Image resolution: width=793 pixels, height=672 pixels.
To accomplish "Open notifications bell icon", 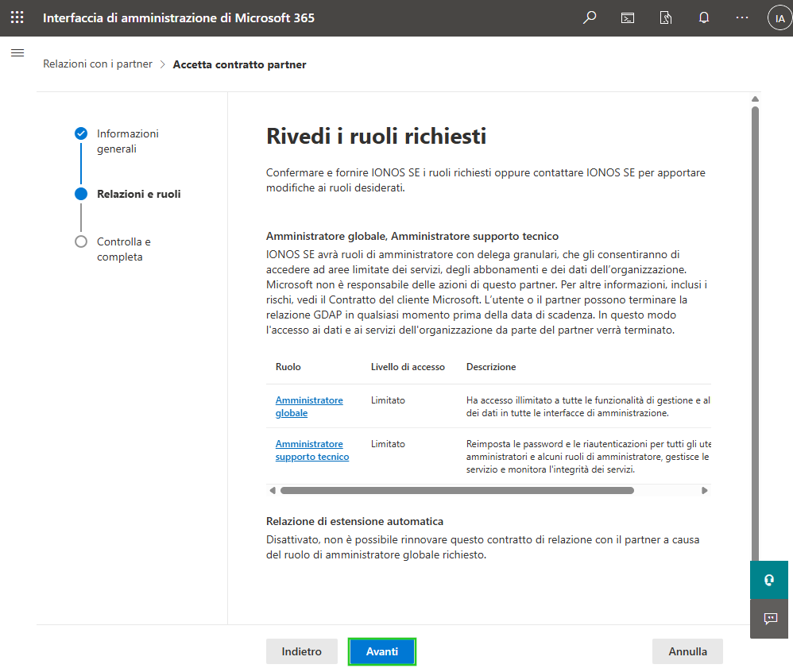I will coord(704,18).
